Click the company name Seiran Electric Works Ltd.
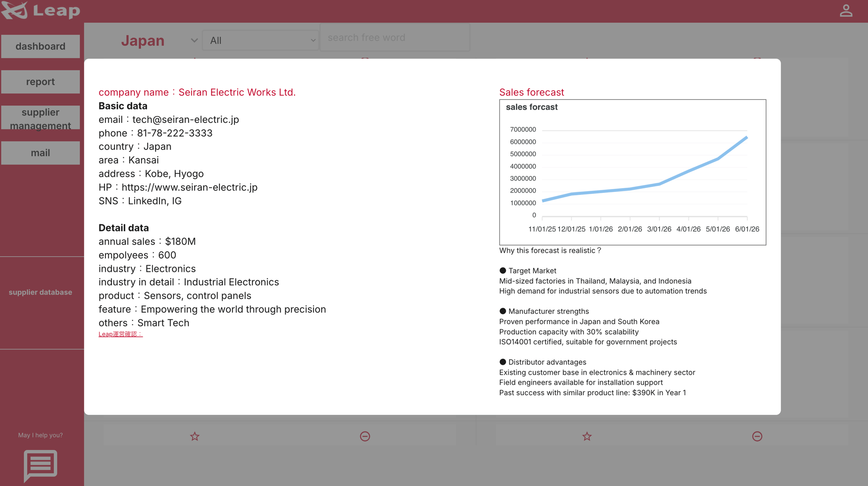This screenshot has height=486, width=868. tap(237, 92)
